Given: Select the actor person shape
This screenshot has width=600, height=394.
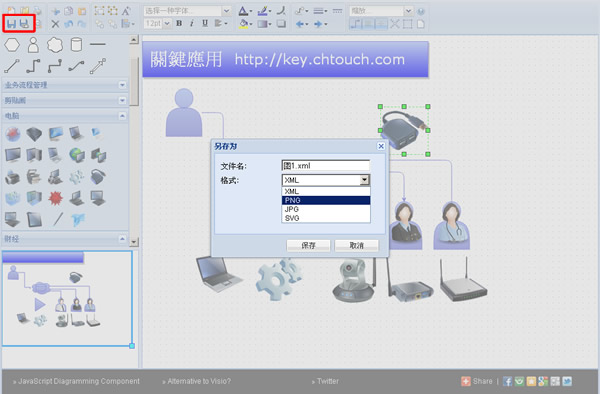Looking at the screenshot, I should click(33, 45).
